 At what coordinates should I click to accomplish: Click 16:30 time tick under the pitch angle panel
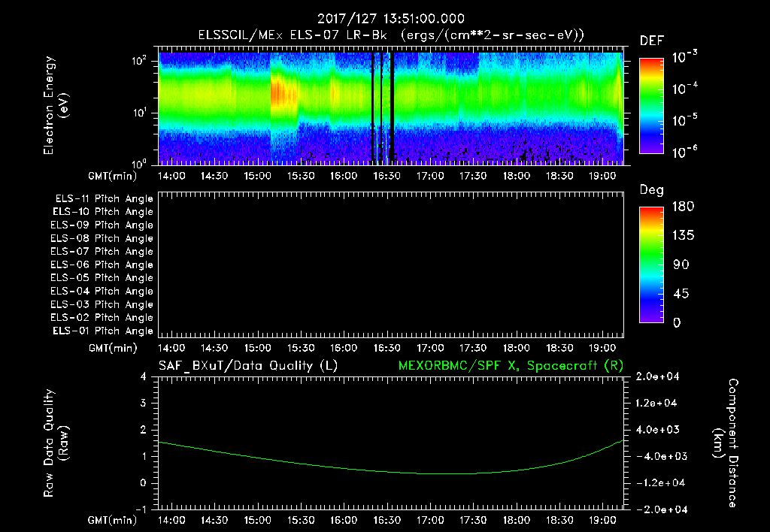click(x=387, y=349)
